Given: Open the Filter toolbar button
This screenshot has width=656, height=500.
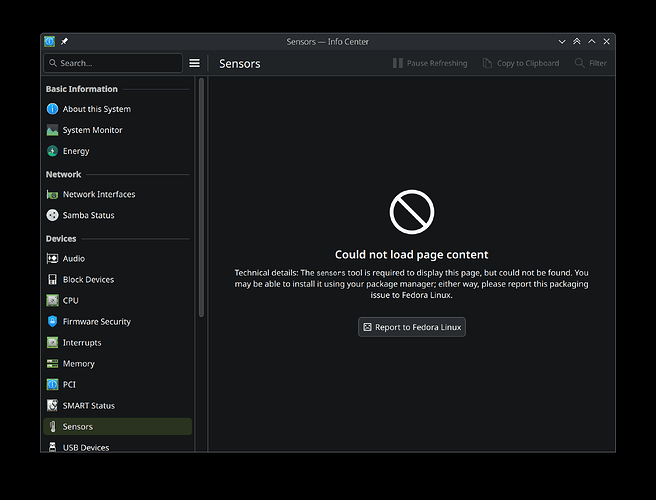Looking at the screenshot, I should tap(591, 63).
